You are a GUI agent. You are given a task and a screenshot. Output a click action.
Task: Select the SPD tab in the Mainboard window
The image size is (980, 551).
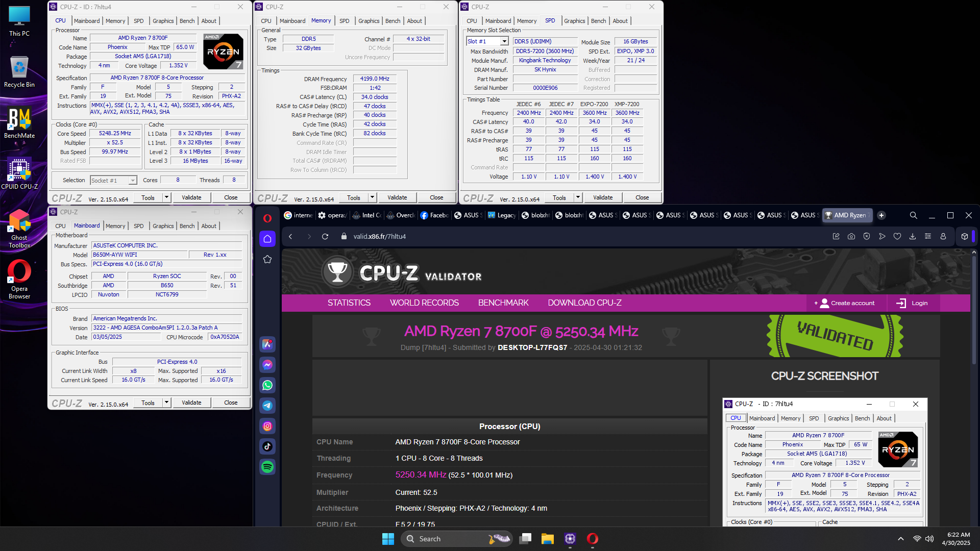point(139,226)
